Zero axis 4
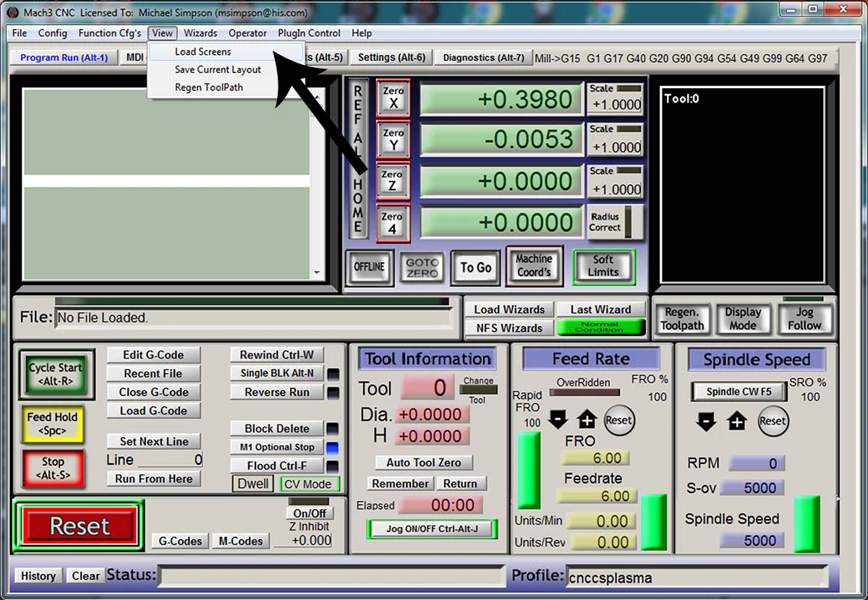The width and height of the screenshot is (868, 600). click(x=393, y=223)
